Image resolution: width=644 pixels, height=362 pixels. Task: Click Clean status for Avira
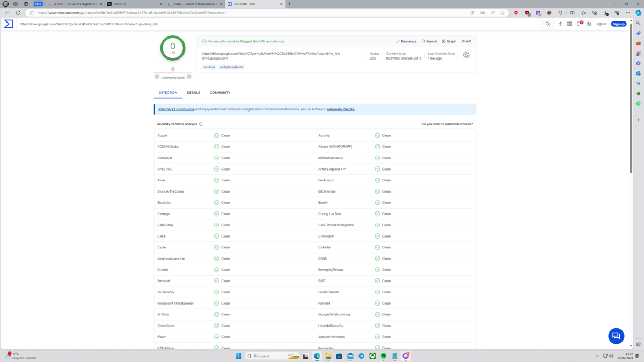222,180
